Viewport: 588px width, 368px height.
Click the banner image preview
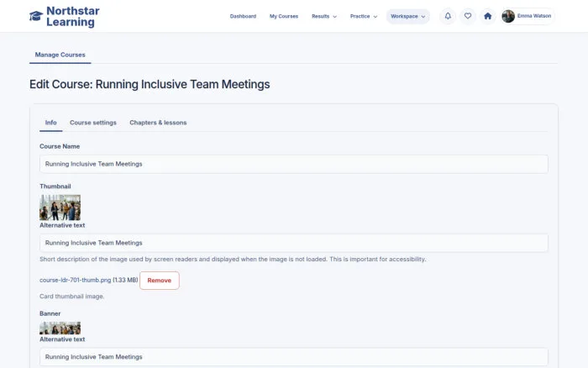pos(60,328)
